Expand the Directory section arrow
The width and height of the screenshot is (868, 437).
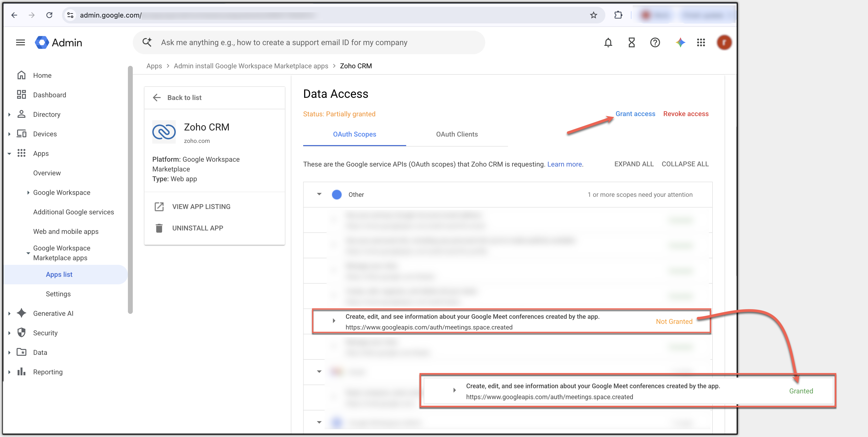click(x=10, y=114)
